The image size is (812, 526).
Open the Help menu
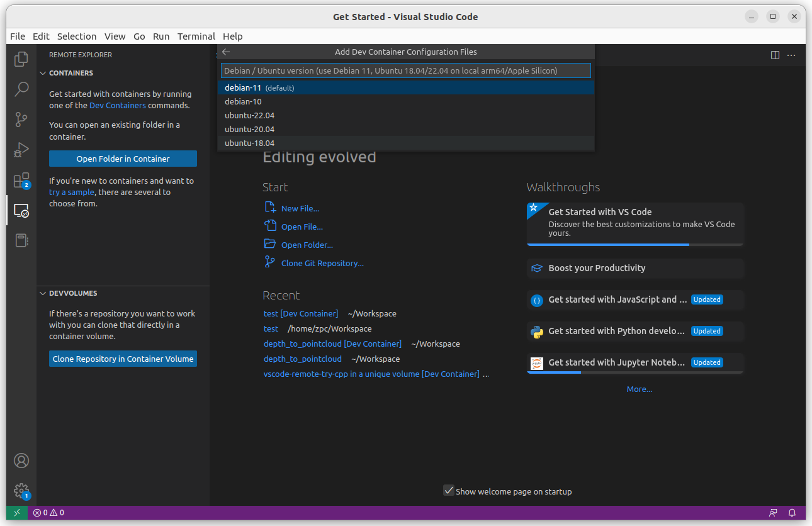coord(233,36)
